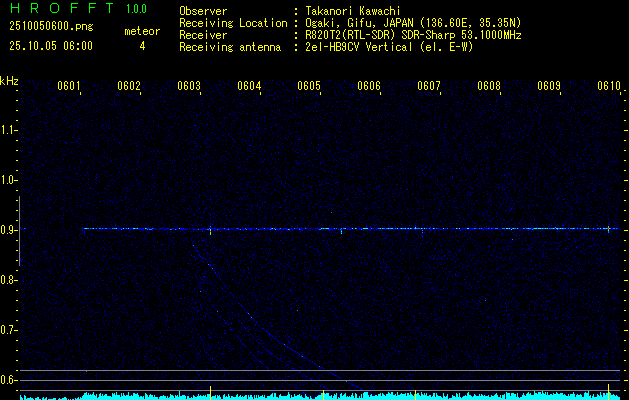Click the 0601 time axis label
The image size is (629, 400).
tap(69, 86)
